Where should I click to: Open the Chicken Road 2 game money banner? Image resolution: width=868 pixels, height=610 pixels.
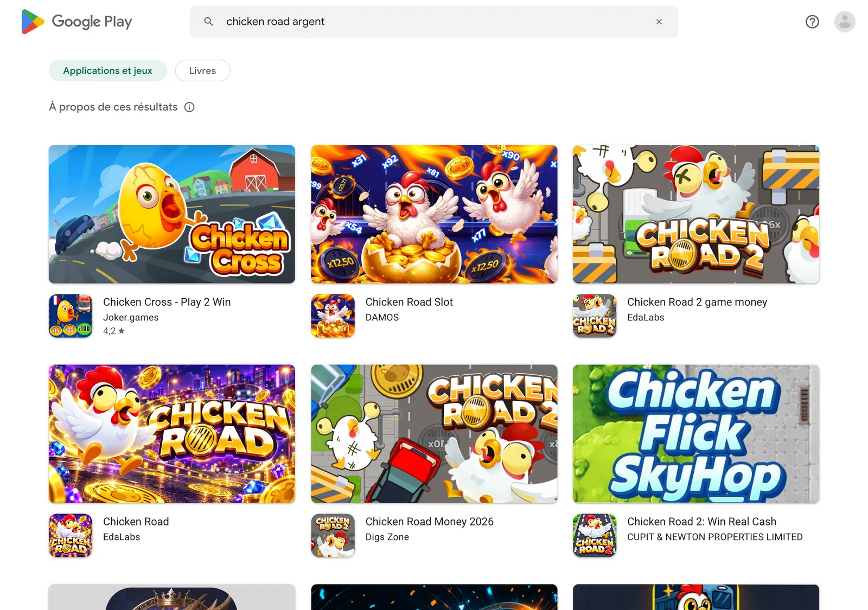click(696, 214)
